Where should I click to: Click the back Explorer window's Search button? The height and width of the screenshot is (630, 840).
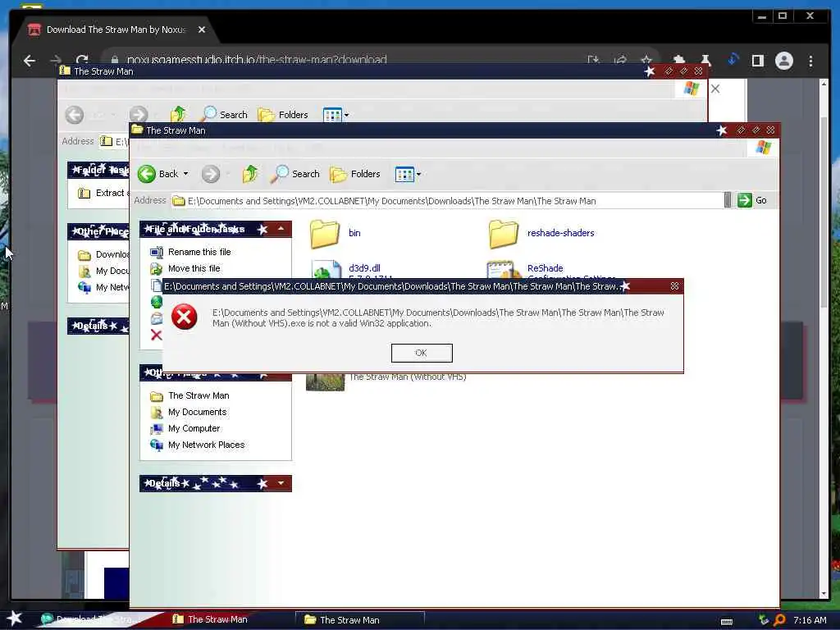point(224,115)
